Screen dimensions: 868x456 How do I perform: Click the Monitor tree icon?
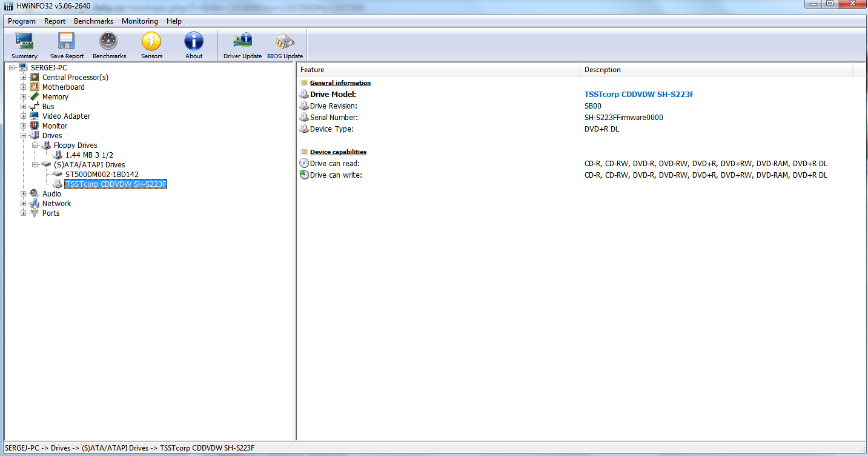pyautogui.click(x=35, y=126)
